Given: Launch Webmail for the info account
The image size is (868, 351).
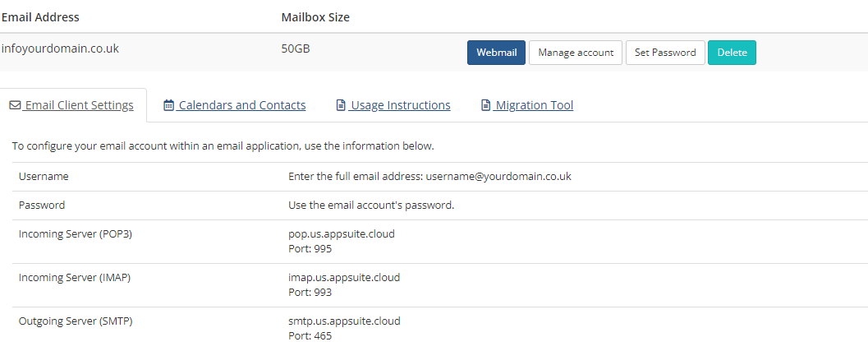Looking at the screenshot, I should (496, 53).
